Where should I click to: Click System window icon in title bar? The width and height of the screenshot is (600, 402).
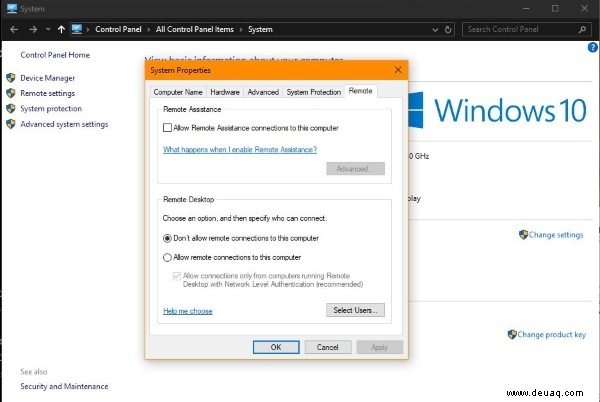pyautogui.click(x=12, y=8)
